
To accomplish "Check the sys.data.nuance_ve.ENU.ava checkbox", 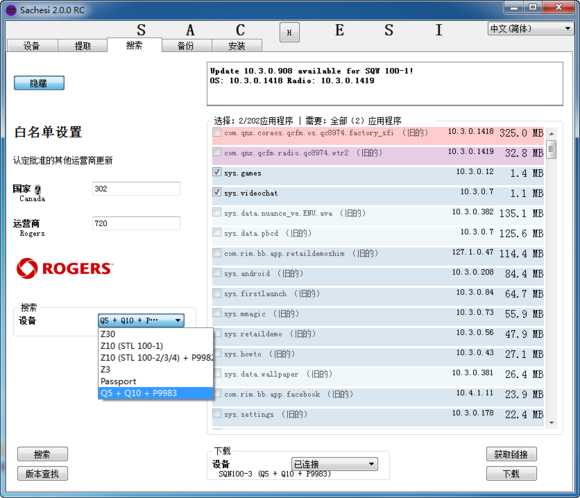I will coord(217,212).
